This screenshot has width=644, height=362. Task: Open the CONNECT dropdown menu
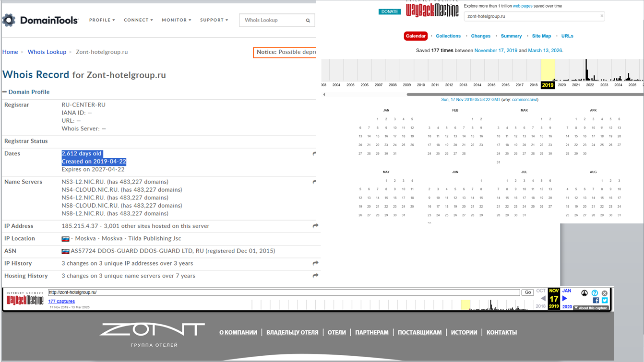(138, 20)
